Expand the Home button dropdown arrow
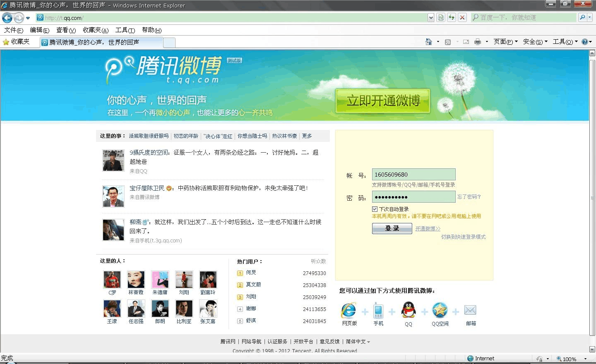Image resolution: width=596 pixels, height=364 pixels. pyautogui.click(x=438, y=42)
